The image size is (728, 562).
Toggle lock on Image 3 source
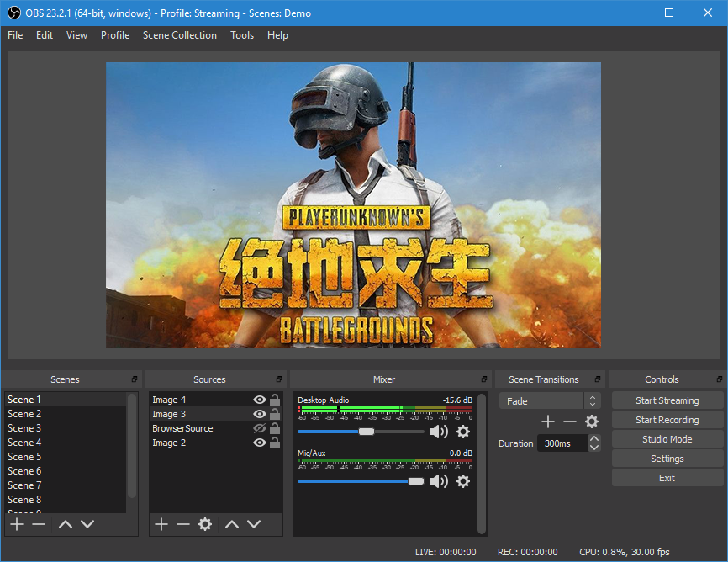(275, 414)
